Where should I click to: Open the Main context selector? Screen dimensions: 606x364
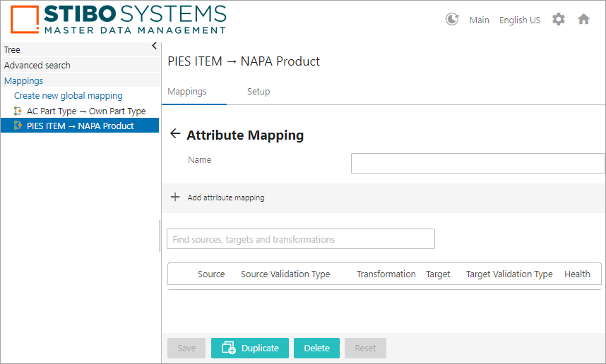pyautogui.click(x=479, y=20)
